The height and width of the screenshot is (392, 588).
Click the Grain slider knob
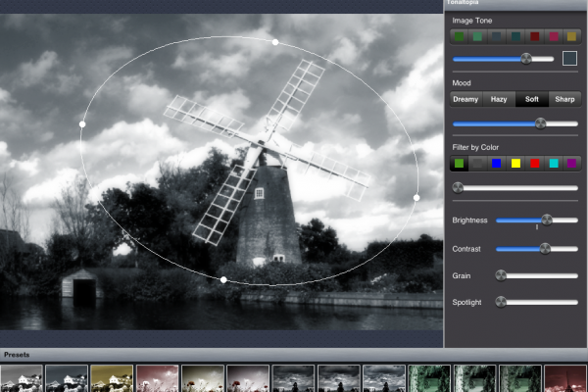pyautogui.click(x=501, y=275)
